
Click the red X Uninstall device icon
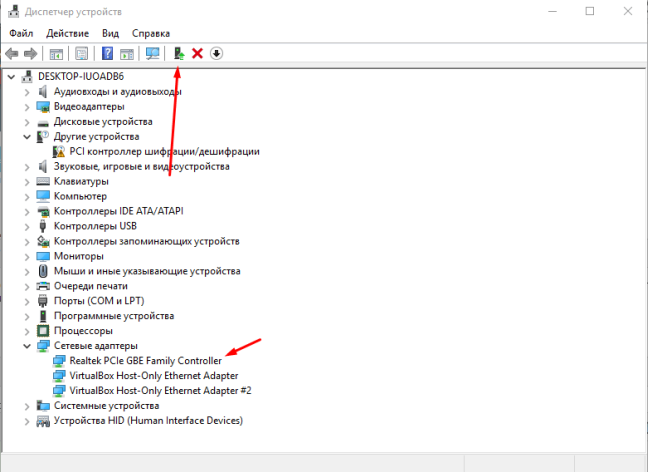point(198,54)
